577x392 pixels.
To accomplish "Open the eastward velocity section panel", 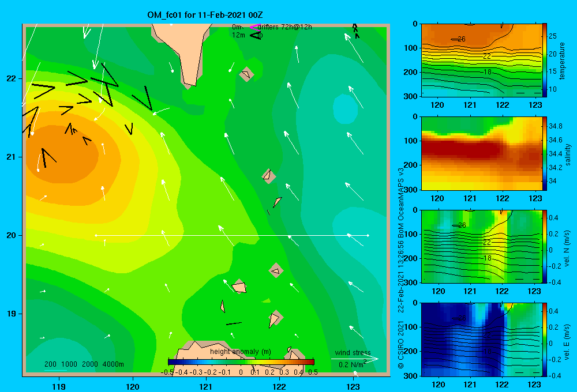I will pyautogui.click(x=482, y=340).
